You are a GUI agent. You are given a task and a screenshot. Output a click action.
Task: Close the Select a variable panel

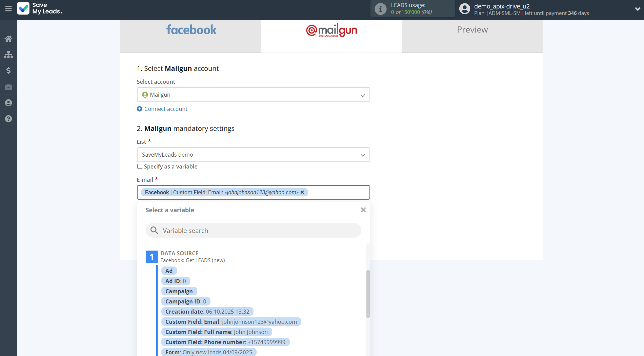pyautogui.click(x=363, y=210)
